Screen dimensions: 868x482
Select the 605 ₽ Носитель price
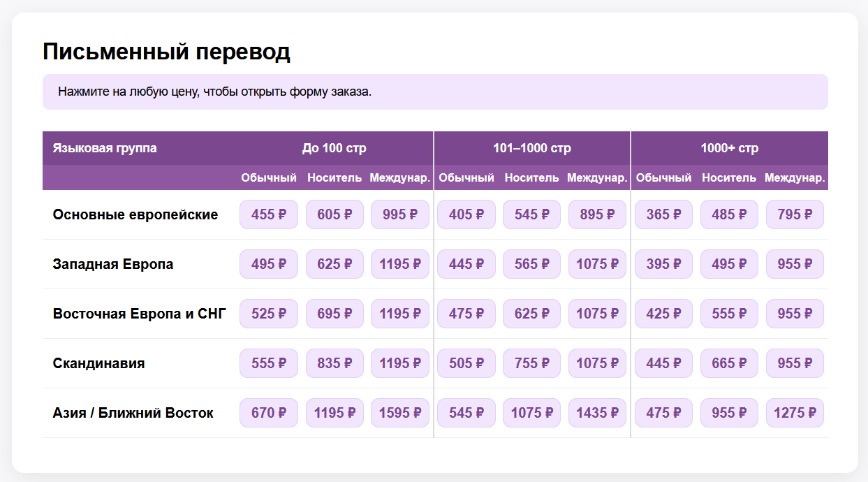click(334, 214)
